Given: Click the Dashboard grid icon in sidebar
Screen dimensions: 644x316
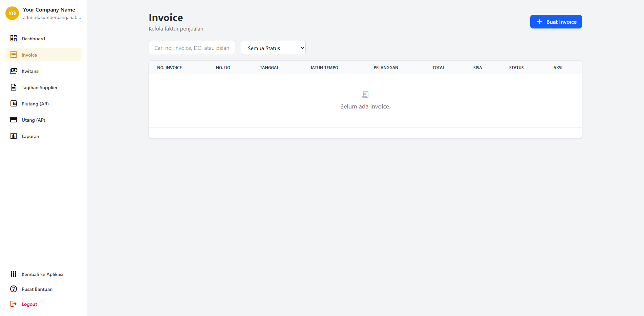Looking at the screenshot, I should click(x=14, y=38).
